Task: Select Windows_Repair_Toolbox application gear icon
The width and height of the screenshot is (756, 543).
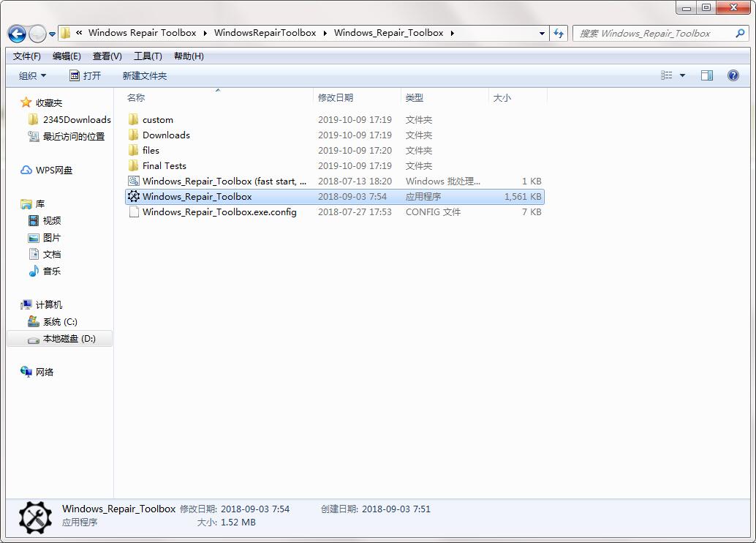Action: point(134,196)
